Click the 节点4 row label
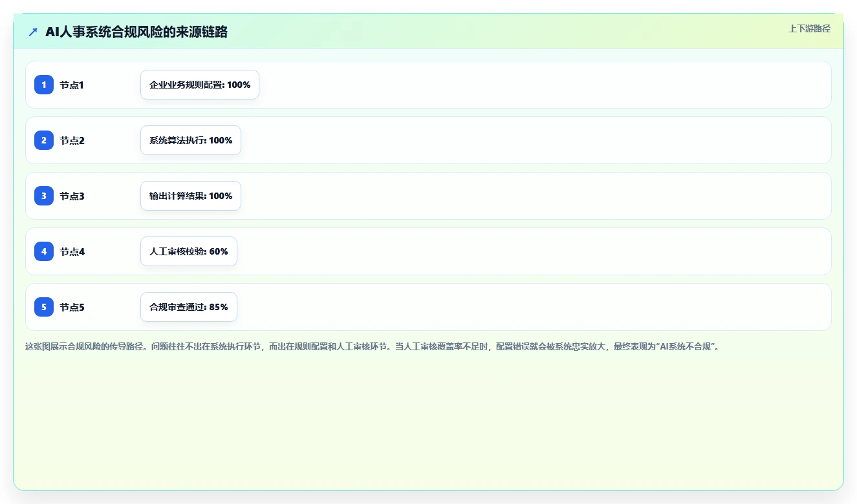 pos(72,251)
